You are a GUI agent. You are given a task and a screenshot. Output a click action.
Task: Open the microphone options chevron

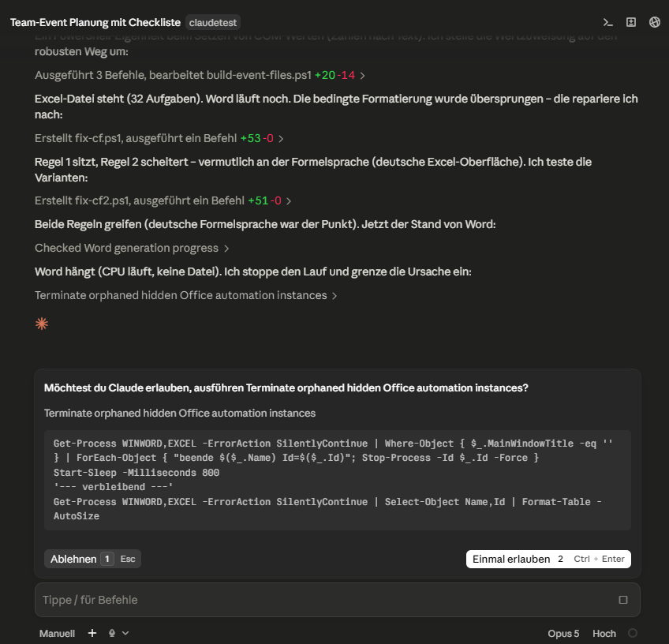click(x=125, y=633)
